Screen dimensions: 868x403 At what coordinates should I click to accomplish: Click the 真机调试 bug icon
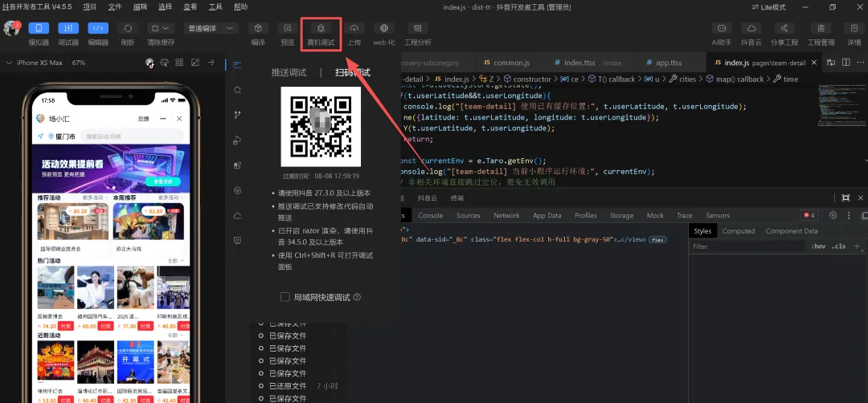tap(321, 28)
